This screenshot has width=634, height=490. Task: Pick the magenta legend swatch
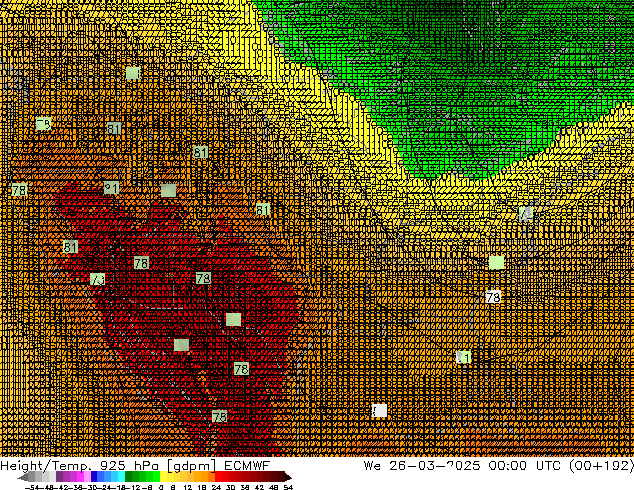pos(80,477)
